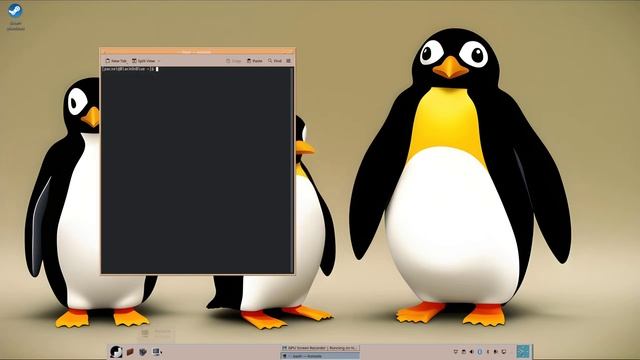Viewport: 640px width, 360px height.
Task: Open the monitor icon with dropdown arrow
Action: click(157, 351)
